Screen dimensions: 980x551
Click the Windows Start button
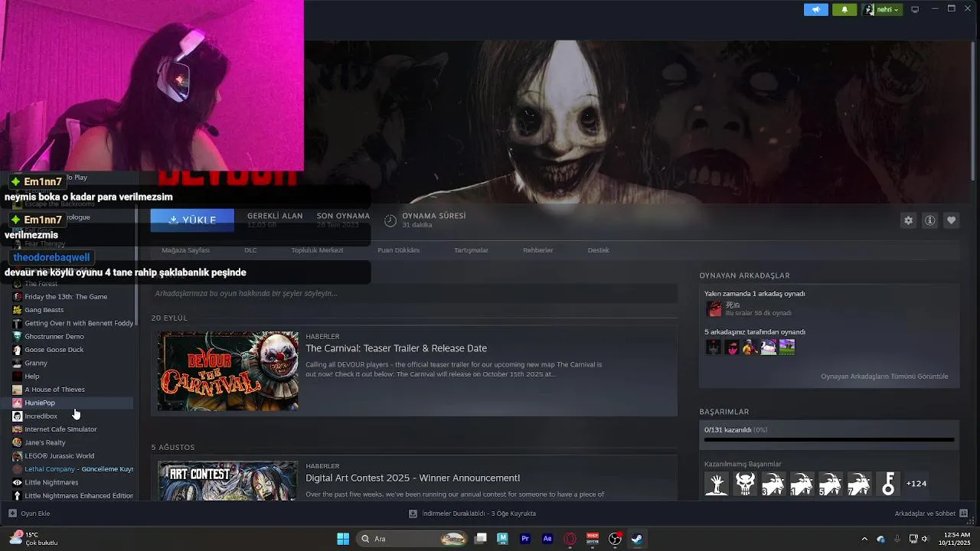343,539
